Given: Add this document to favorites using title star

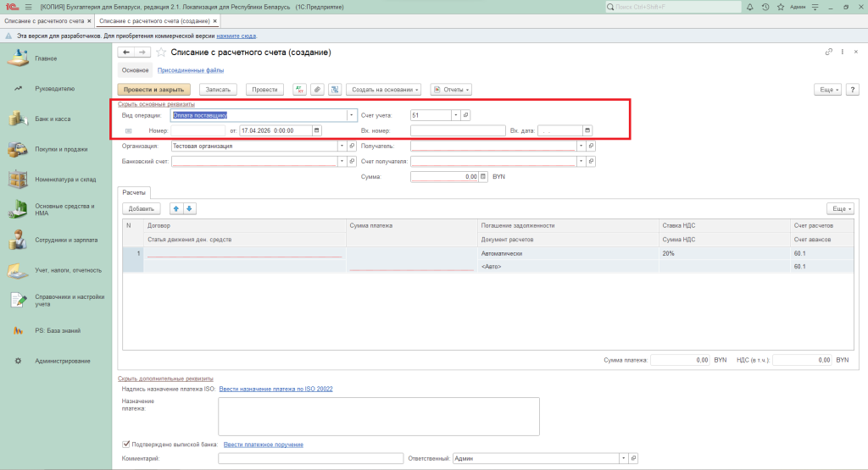Looking at the screenshot, I should (x=161, y=53).
